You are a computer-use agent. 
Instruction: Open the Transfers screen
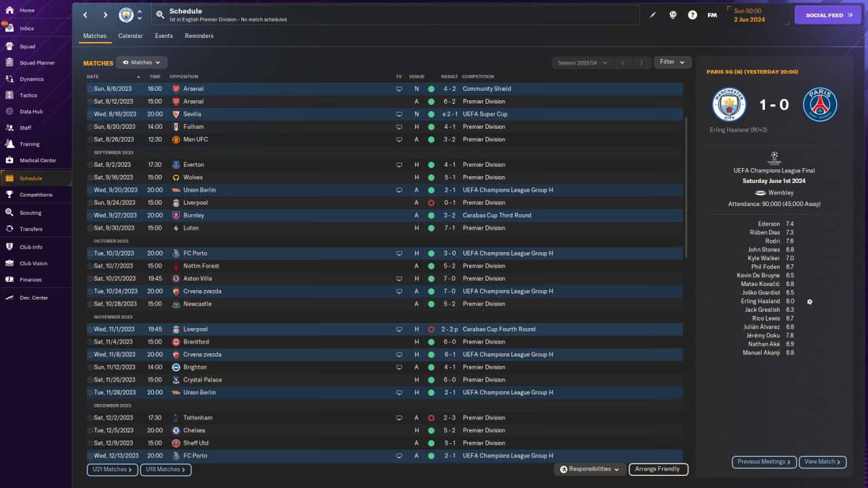coord(31,229)
